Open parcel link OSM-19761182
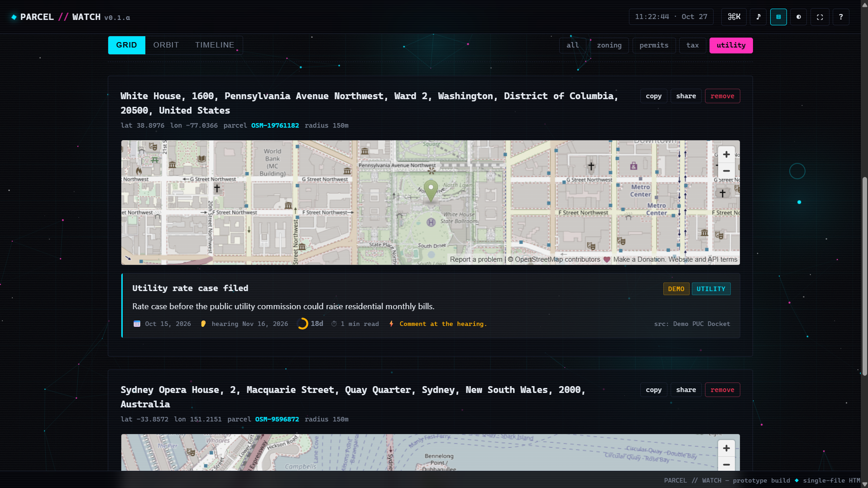Image resolution: width=868 pixels, height=488 pixels. coord(275,125)
